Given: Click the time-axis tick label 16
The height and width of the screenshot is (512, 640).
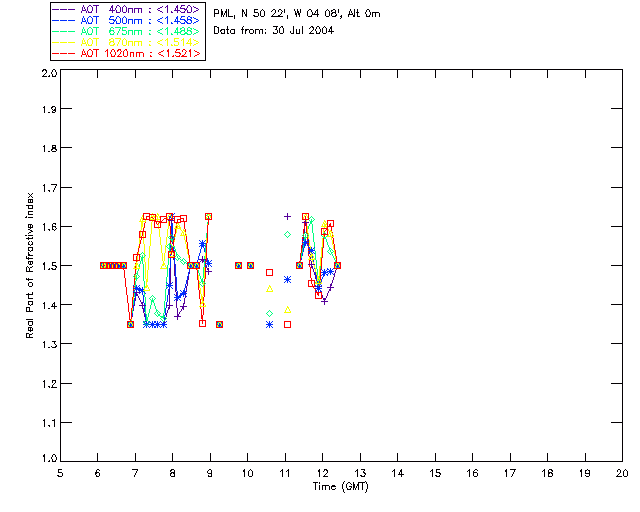Looking at the screenshot, I should point(472,473).
